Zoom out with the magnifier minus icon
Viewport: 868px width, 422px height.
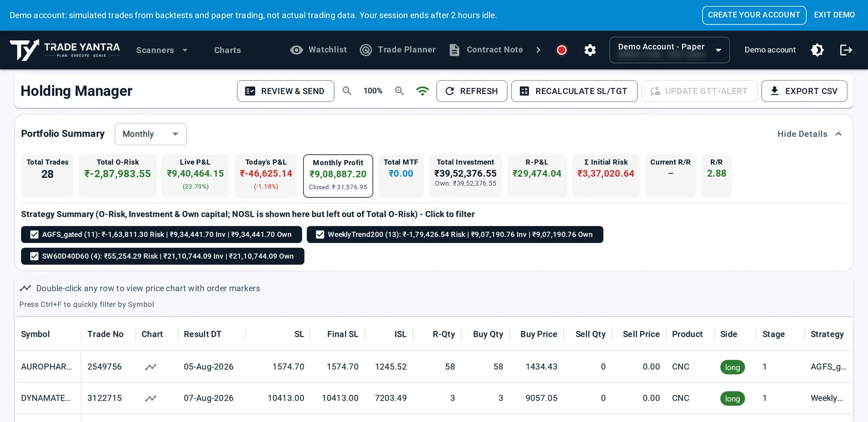tap(347, 91)
